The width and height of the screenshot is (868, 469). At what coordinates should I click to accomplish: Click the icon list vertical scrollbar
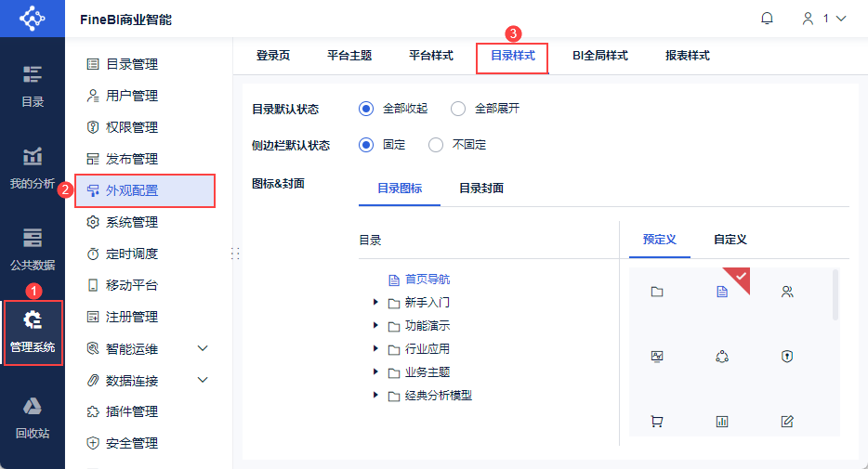(835, 294)
